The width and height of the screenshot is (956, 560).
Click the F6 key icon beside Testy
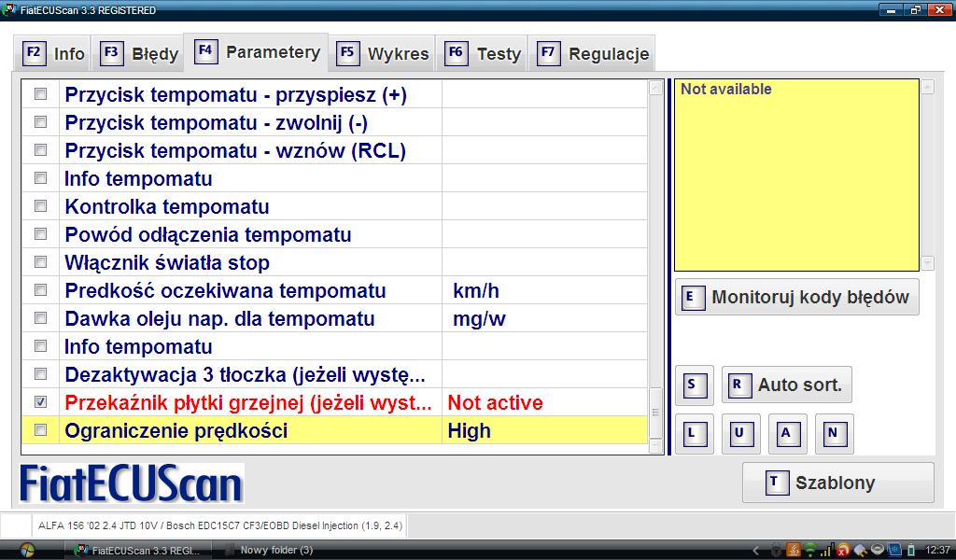(x=456, y=53)
